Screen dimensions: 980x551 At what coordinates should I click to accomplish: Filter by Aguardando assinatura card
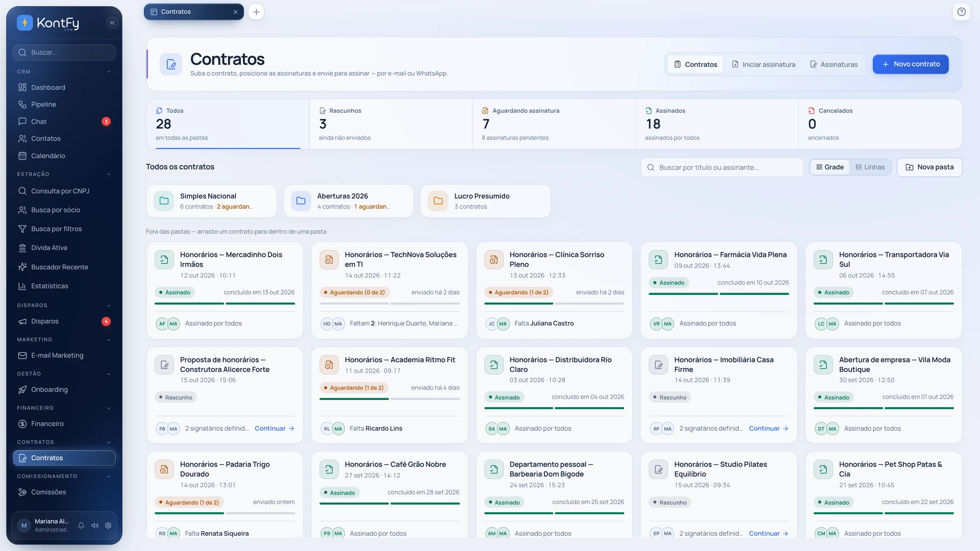pyautogui.click(x=554, y=124)
